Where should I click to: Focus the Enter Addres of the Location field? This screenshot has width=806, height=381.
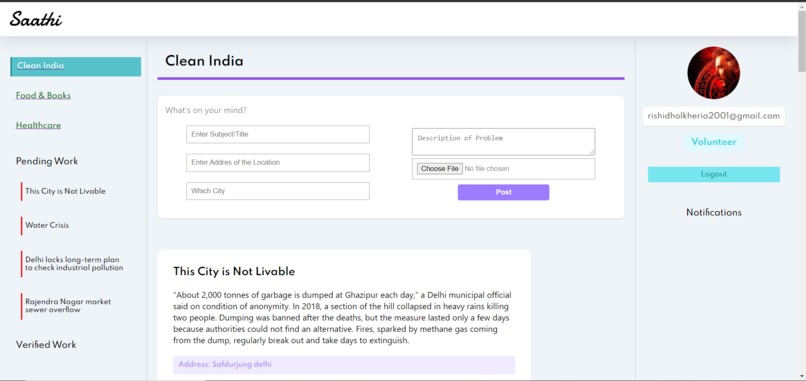[x=278, y=162]
